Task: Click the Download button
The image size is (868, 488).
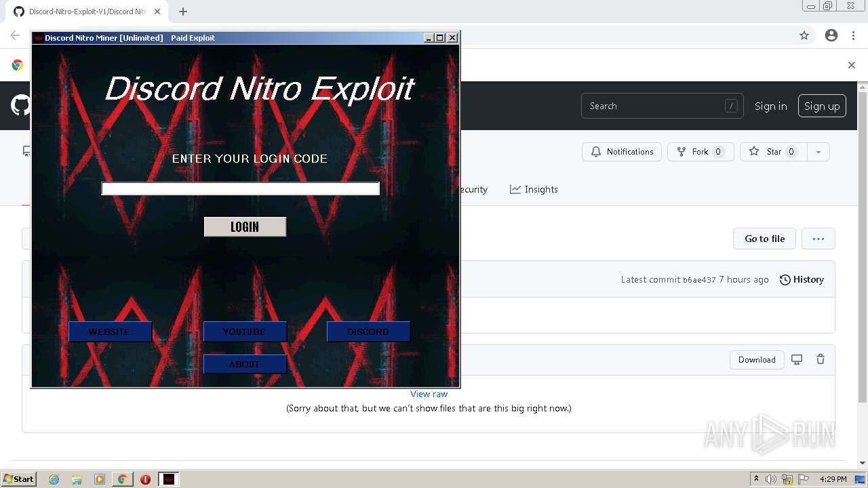Action: pos(757,360)
